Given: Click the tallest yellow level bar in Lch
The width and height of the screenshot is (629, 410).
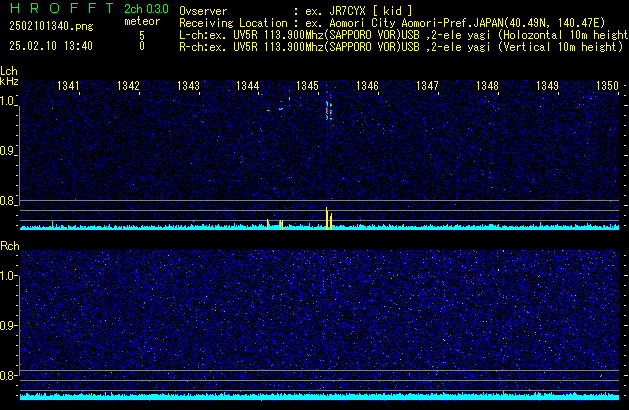Looking at the screenshot, I should (327, 218).
